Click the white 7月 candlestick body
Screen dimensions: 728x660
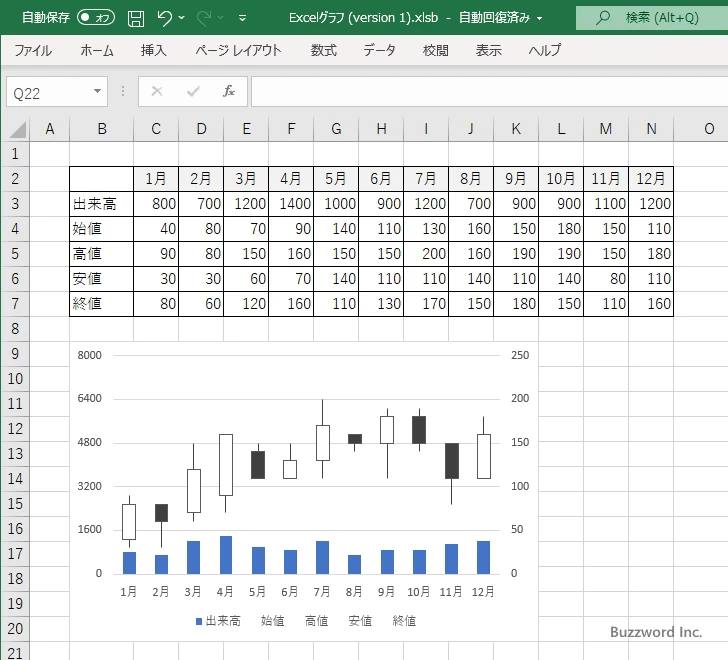pos(323,443)
